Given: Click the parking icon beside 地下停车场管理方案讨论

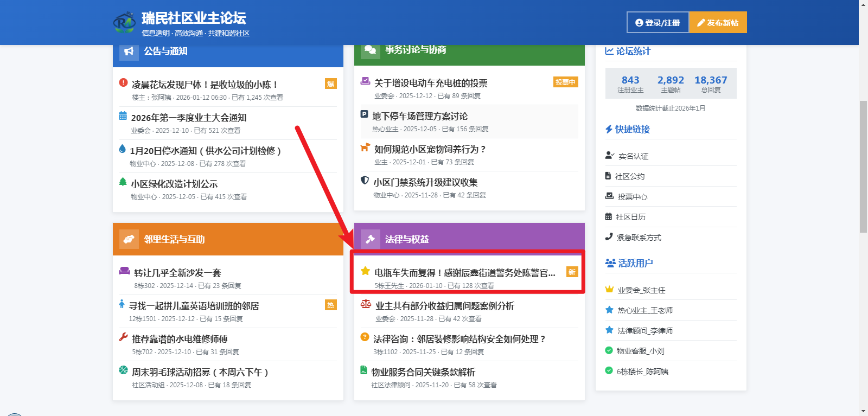Looking at the screenshot, I should (x=364, y=114).
